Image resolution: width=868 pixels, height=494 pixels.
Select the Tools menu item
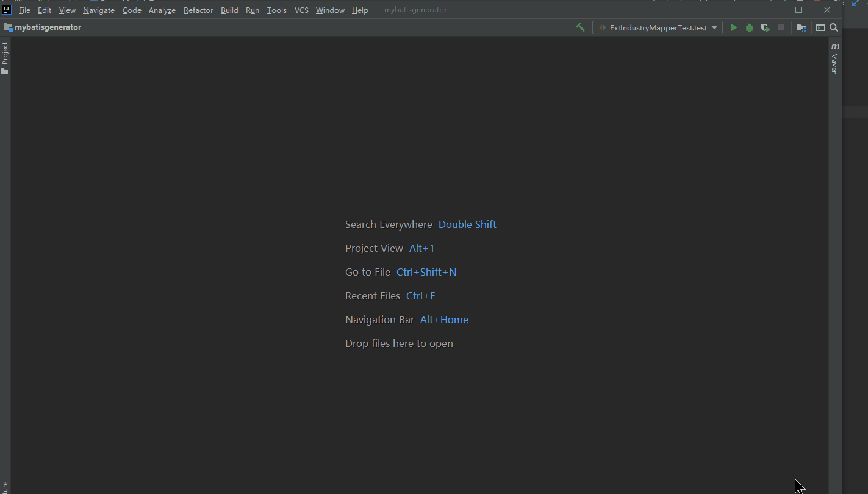[x=276, y=10]
